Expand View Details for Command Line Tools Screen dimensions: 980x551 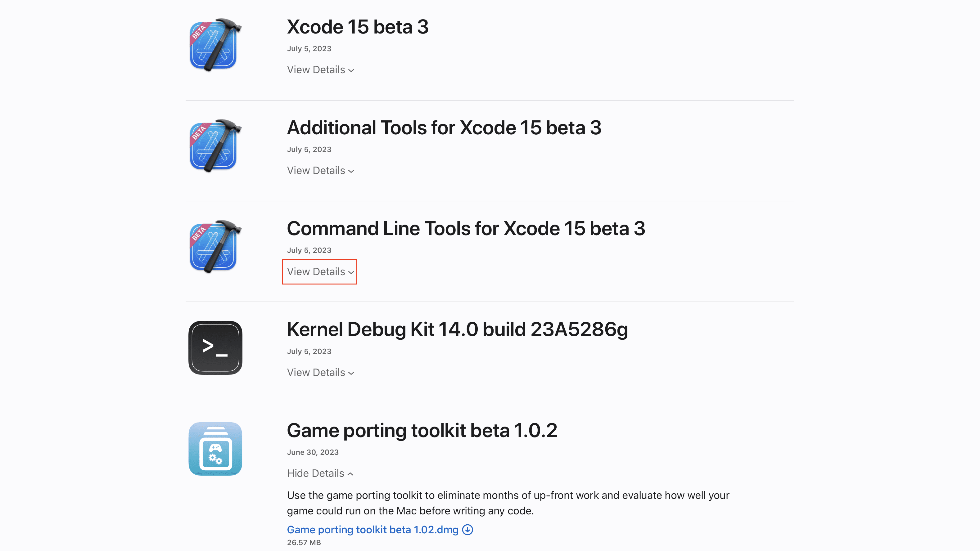point(320,271)
